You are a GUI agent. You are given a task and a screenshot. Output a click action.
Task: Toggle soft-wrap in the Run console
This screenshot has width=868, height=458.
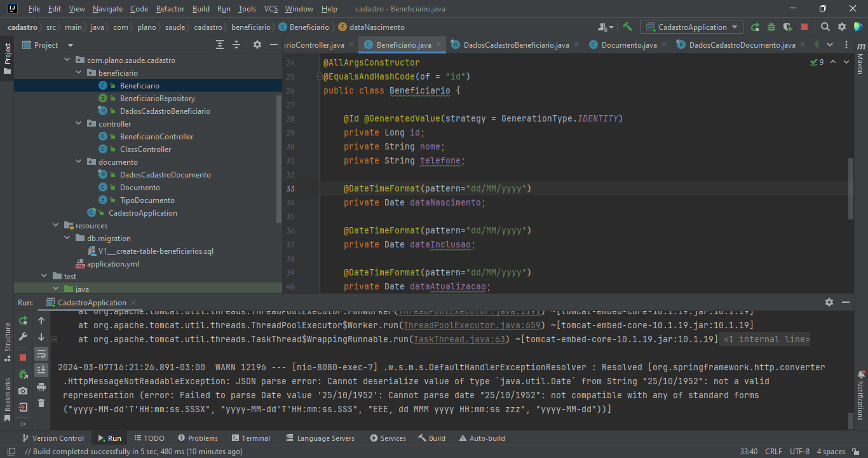point(41,354)
